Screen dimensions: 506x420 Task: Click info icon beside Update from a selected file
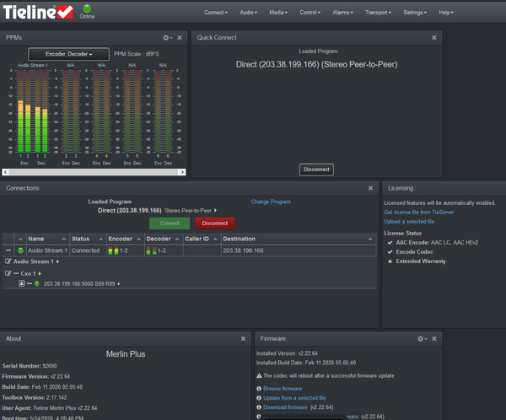[x=259, y=398]
